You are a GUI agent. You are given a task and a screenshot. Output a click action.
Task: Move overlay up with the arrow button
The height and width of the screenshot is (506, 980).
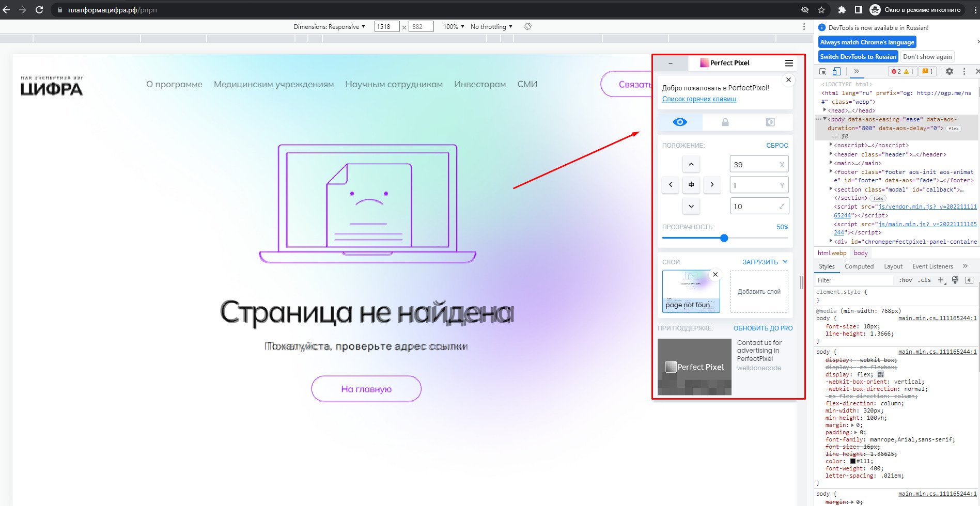click(691, 165)
